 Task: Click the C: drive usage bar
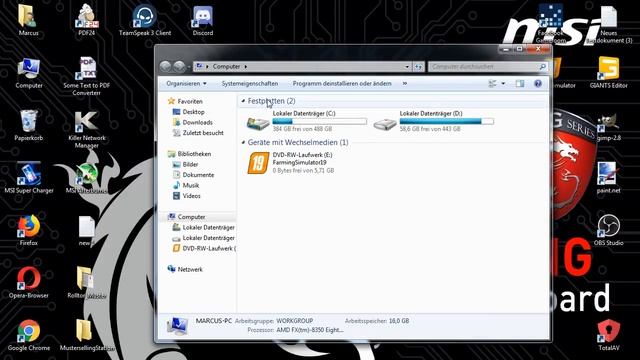[x=320, y=121]
